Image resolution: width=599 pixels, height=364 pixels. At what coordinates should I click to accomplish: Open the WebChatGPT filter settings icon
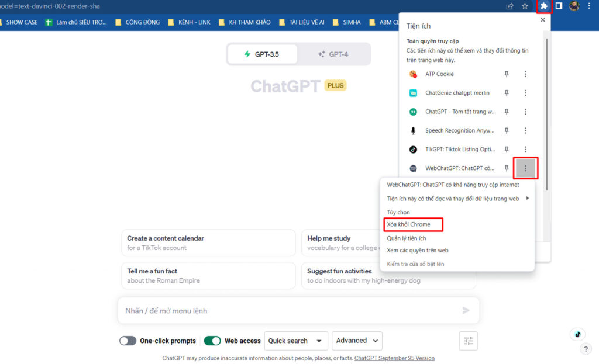tap(468, 341)
